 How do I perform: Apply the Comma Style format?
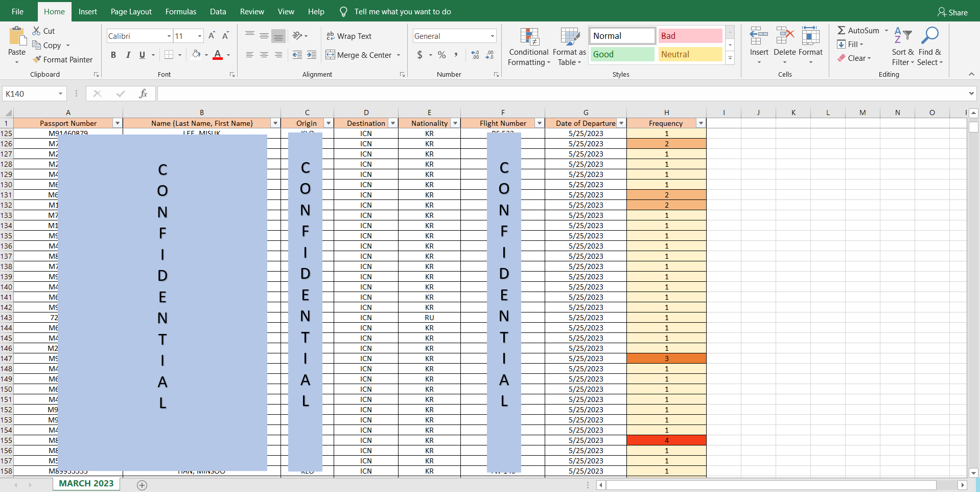456,55
